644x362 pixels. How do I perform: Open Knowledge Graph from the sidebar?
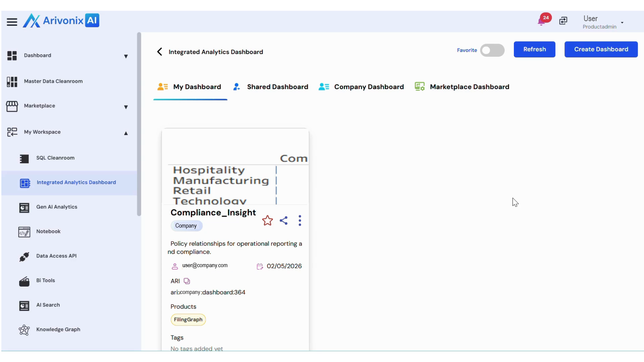(58, 329)
